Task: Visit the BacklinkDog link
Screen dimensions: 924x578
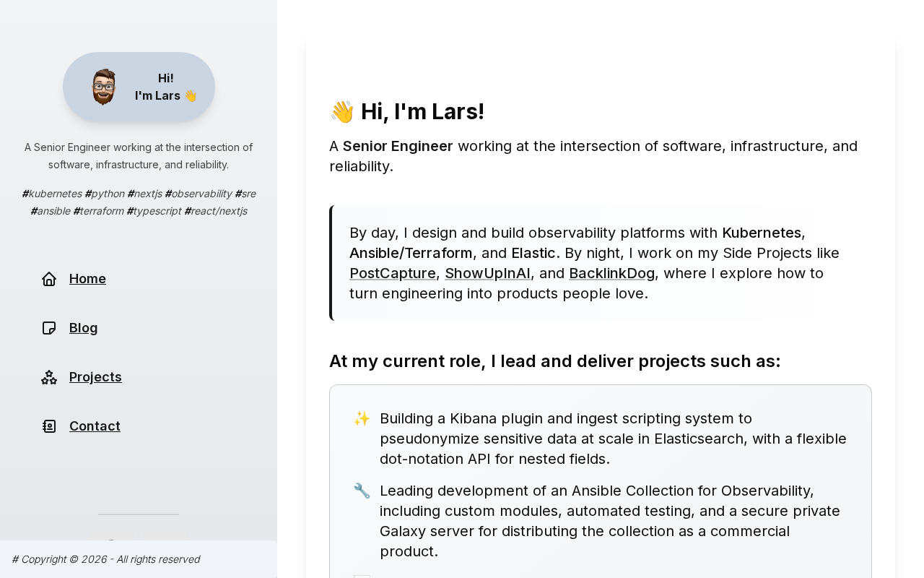Action: pos(611,273)
